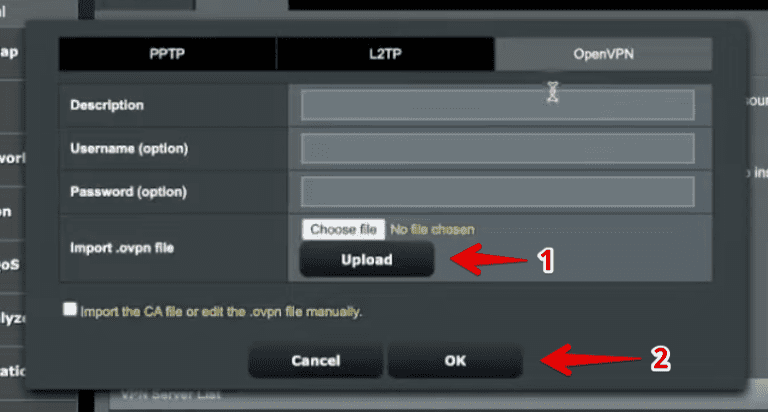Image resolution: width=768 pixels, height=412 pixels.
Task: Enable the Import the CA file checkbox
Action: point(70,309)
